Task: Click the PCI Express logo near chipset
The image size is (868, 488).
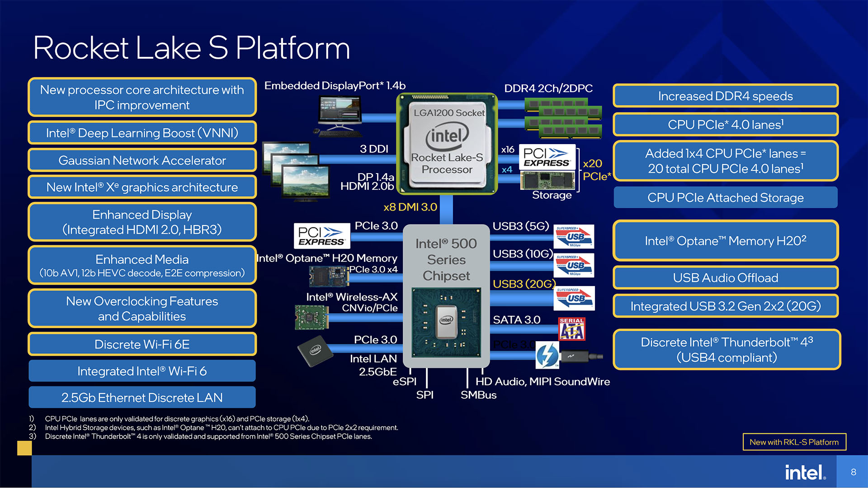Action: [322, 235]
